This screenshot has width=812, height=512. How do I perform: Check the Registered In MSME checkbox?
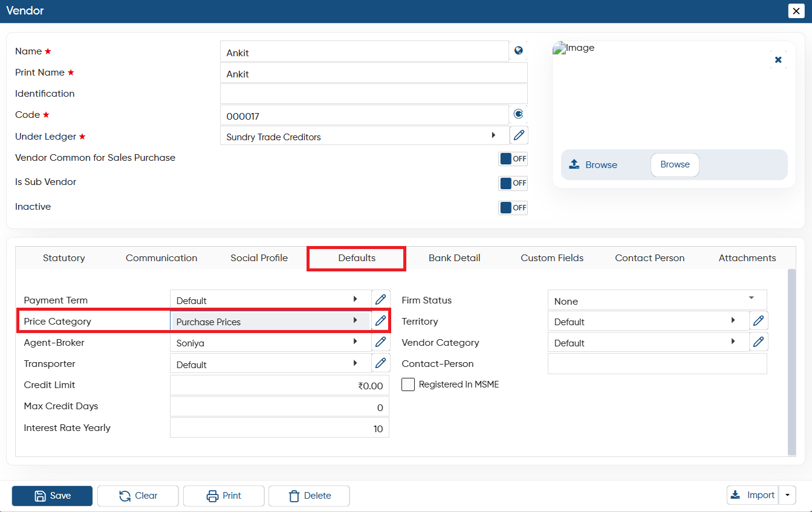pyautogui.click(x=408, y=384)
